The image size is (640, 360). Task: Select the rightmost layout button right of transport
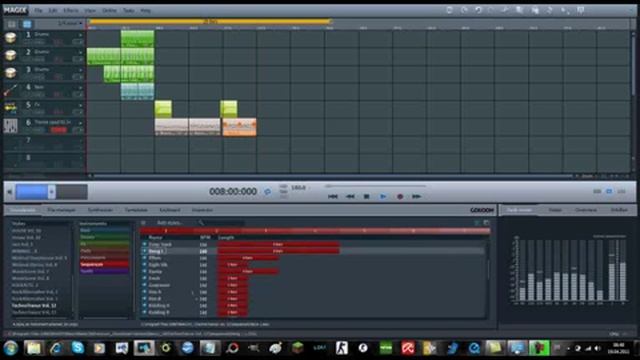(x=622, y=191)
